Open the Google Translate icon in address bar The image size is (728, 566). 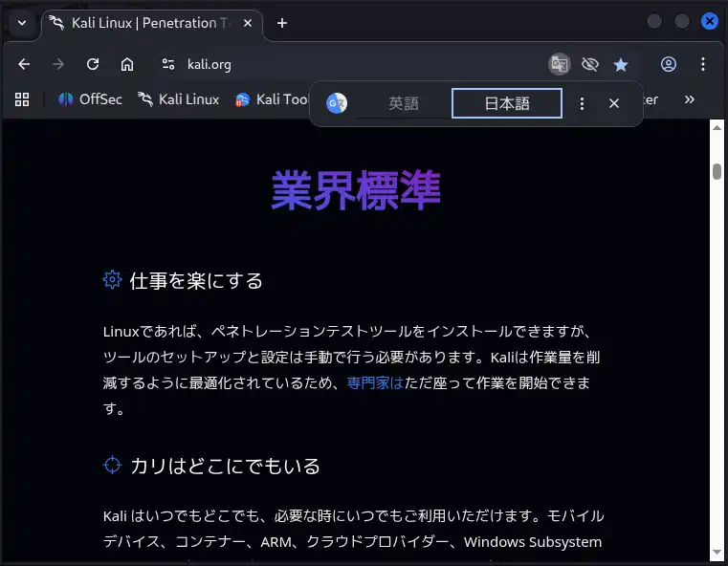560,64
